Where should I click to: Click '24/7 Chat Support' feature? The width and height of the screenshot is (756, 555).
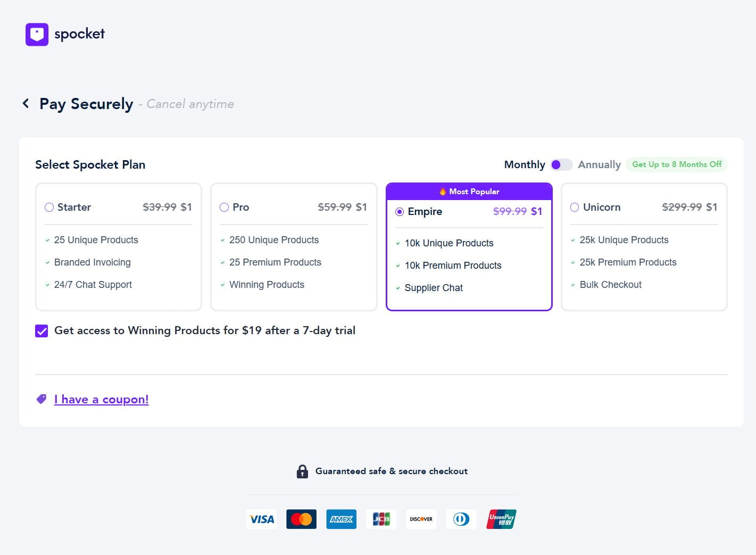93,285
